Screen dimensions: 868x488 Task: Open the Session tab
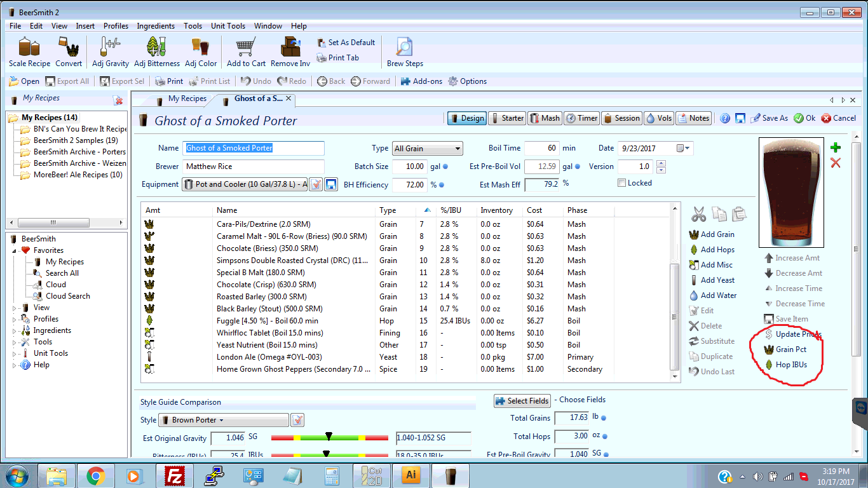tap(621, 118)
